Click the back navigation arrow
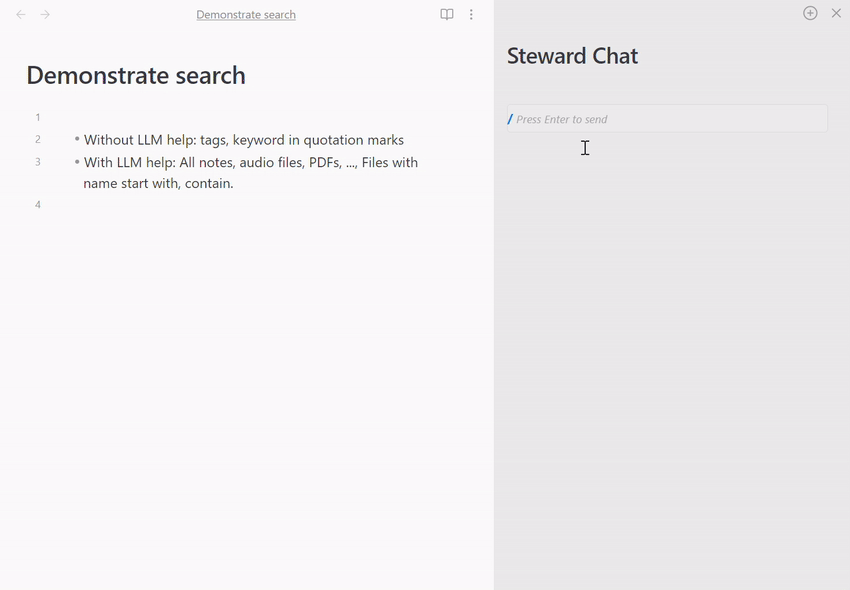Image resolution: width=850 pixels, height=590 pixels. (x=20, y=14)
